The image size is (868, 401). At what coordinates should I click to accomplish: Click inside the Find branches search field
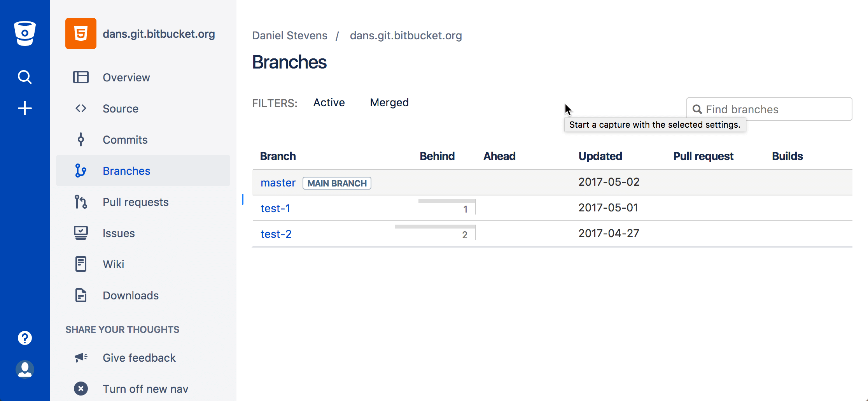pyautogui.click(x=769, y=109)
